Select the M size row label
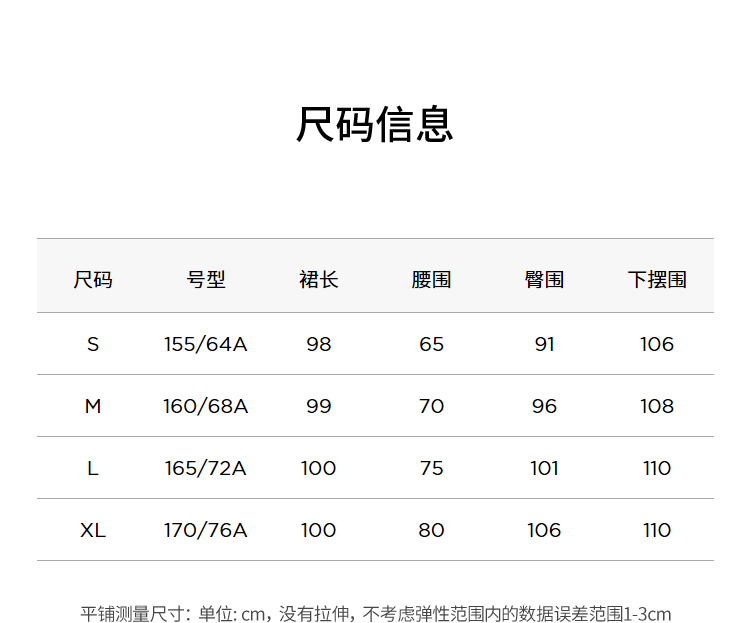The height and width of the screenshot is (623, 750). [93, 406]
